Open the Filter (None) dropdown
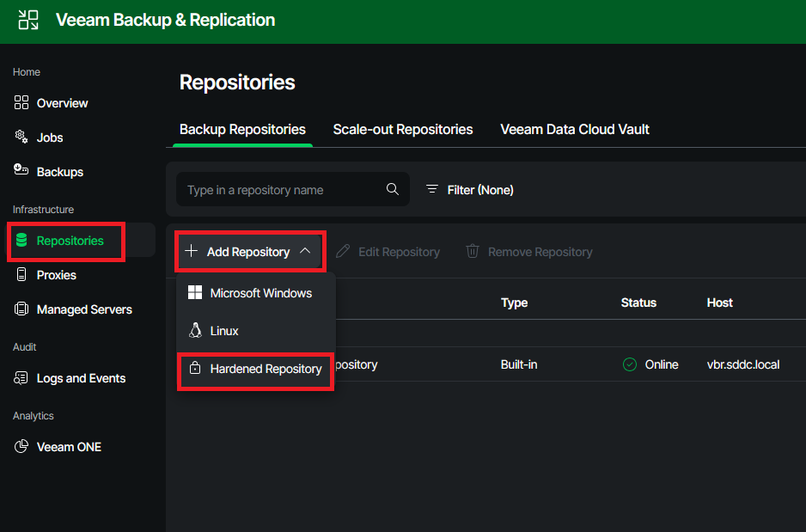Viewport: 806px width, 532px height. click(x=470, y=190)
